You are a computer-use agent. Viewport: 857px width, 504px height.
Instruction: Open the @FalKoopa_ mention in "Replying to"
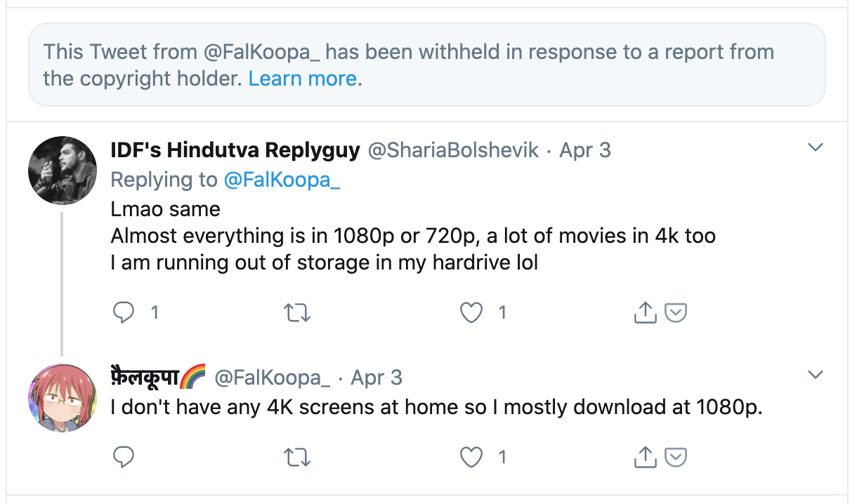tap(282, 180)
